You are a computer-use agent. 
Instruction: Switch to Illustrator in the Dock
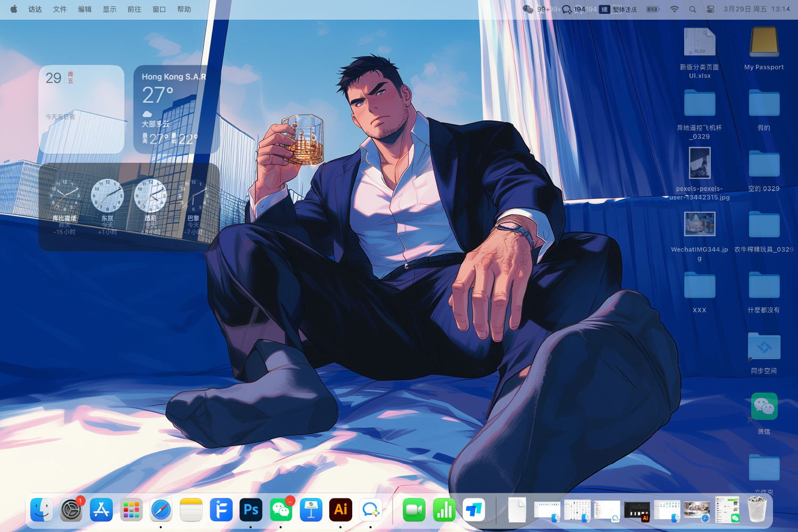(x=340, y=510)
